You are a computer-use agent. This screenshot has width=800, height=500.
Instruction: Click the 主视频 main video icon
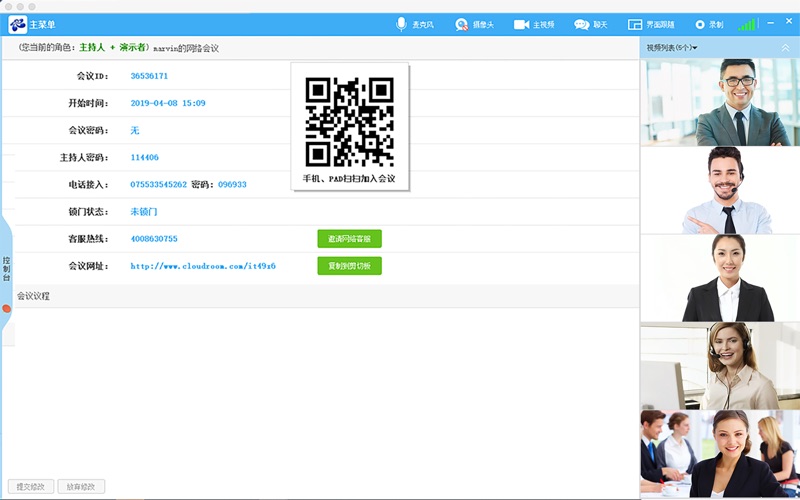click(521, 24)
